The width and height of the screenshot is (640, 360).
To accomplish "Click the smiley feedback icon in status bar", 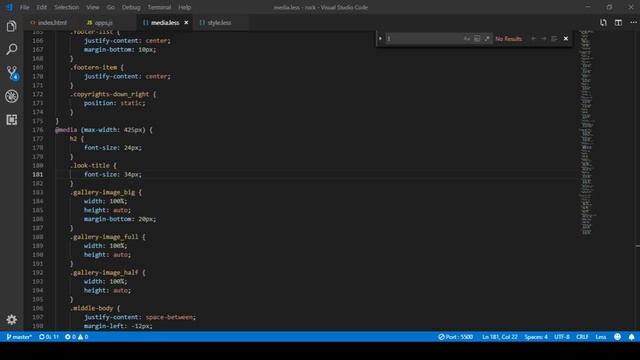I will (618, 337).
